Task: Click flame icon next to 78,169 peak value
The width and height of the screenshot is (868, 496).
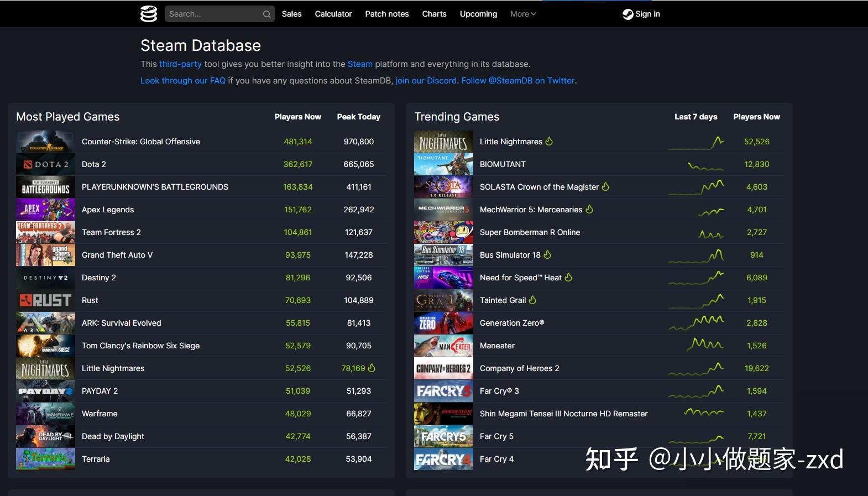Action: coord(372,368)
